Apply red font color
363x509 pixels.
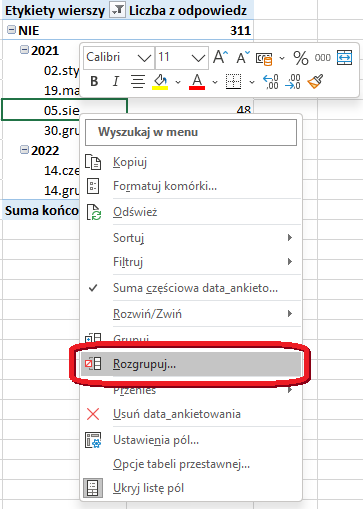197,81
